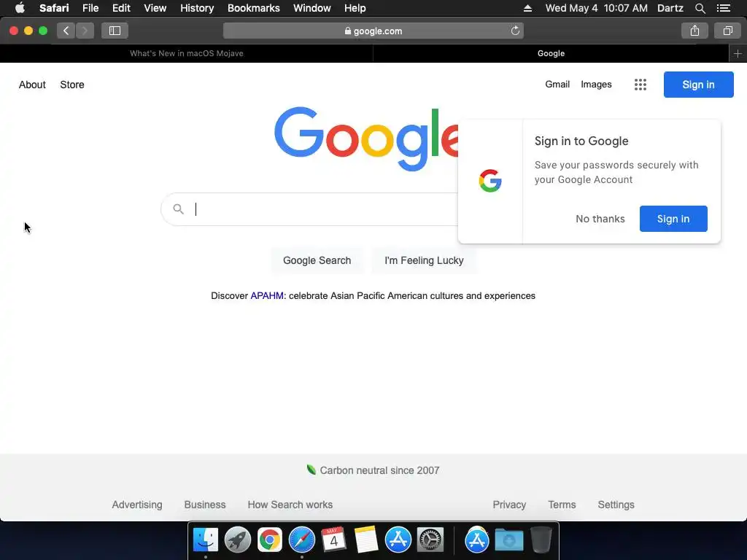Click the Dartz user name in menu bar

point(670,8)
